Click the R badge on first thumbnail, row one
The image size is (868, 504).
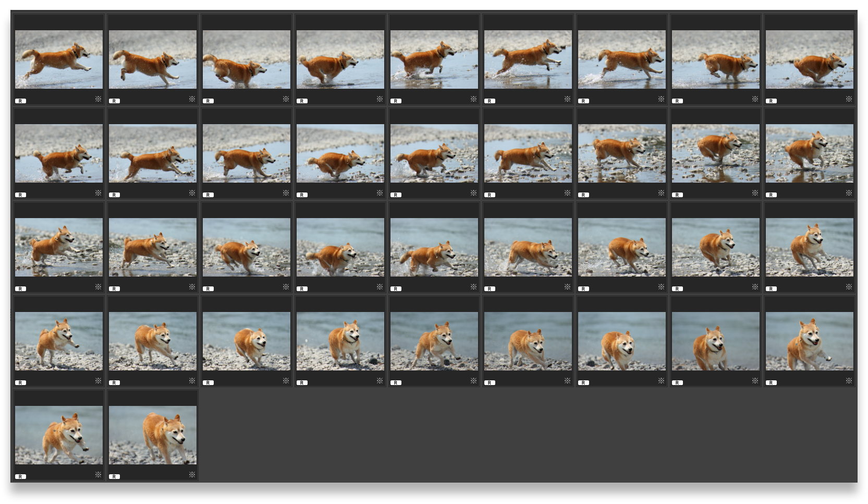pyautogui.click(x=20, y=101)
